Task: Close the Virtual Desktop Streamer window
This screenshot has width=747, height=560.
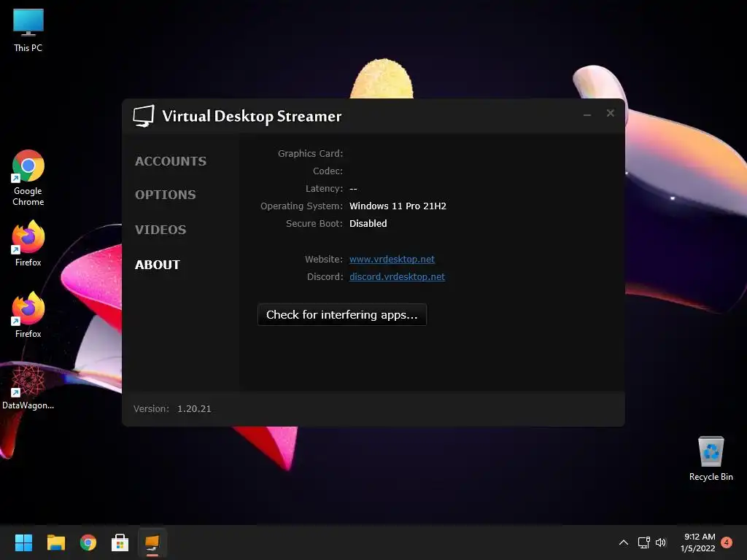Action: click(x=611, y=113)
